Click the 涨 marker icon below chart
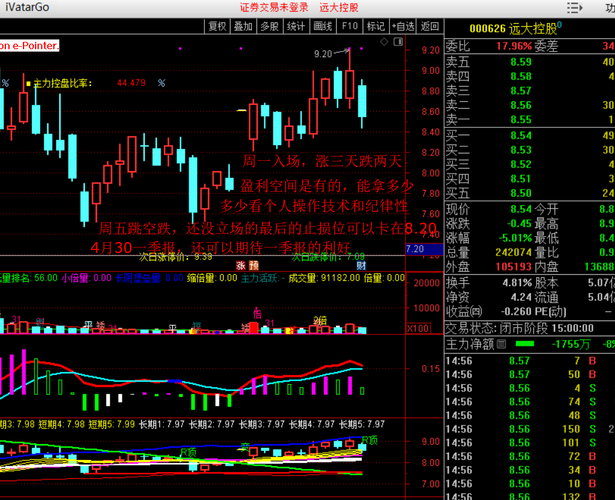This screenshot has height=500, width=615. click(x=241, y=265)
